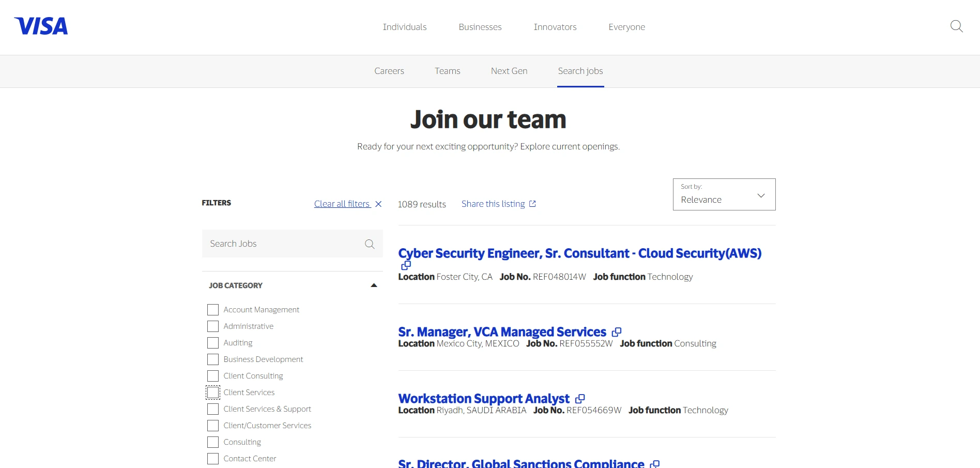Screen dimensions: 980x468
Task: Click Clear all filters link
Action: tap(342, 204)
